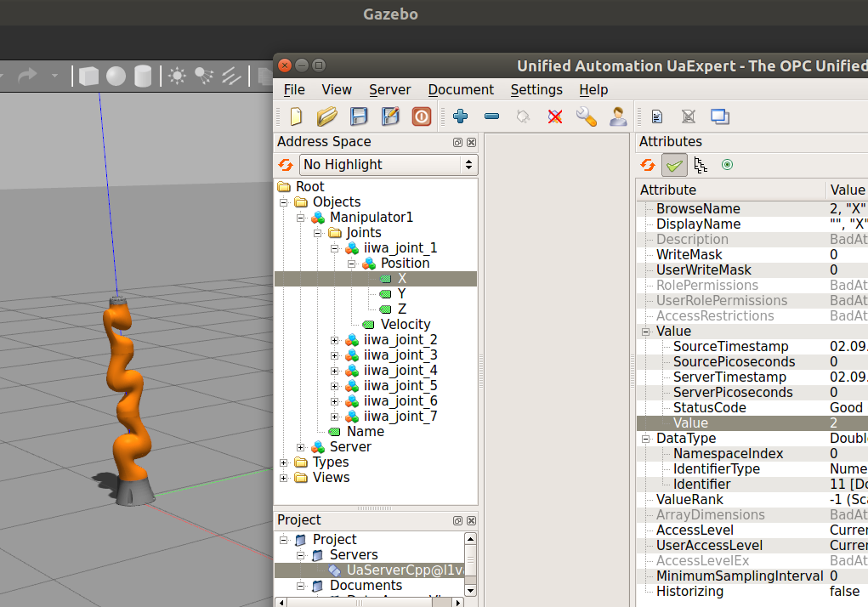Select the Velocity variable node
This screenshot has height=607, width=868.
[406, 324]
